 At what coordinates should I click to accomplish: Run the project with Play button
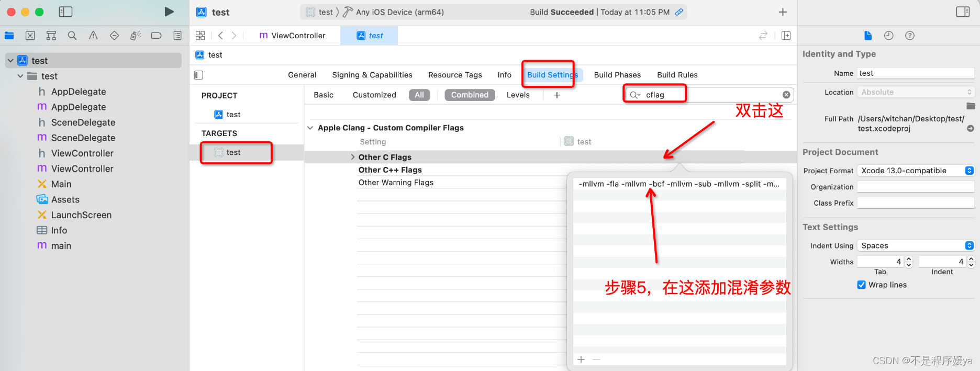click(x=169, y=12)
